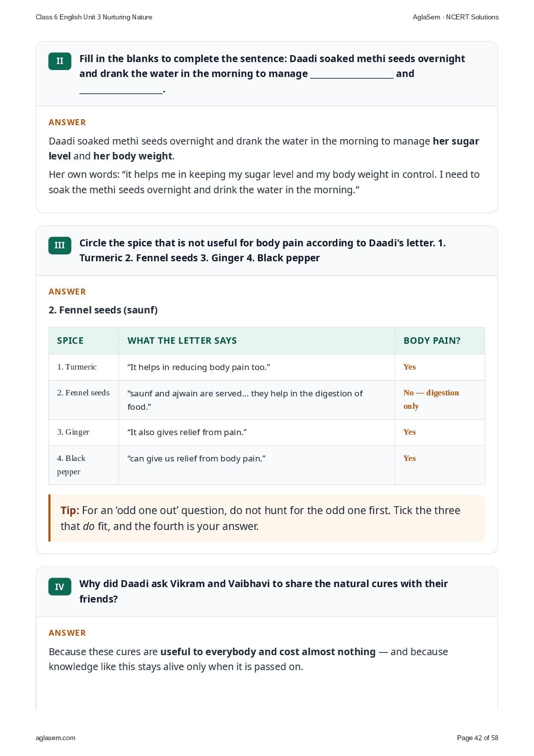The width and height of the screenshot is (534, 756).
Task: Click the green IV question badge
Action: click(60, 587)
